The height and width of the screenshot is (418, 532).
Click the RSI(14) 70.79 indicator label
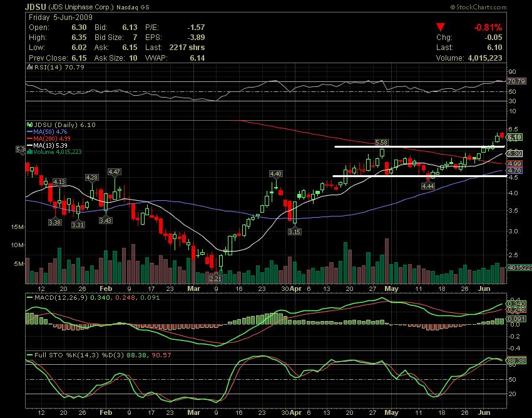point(59,67)
